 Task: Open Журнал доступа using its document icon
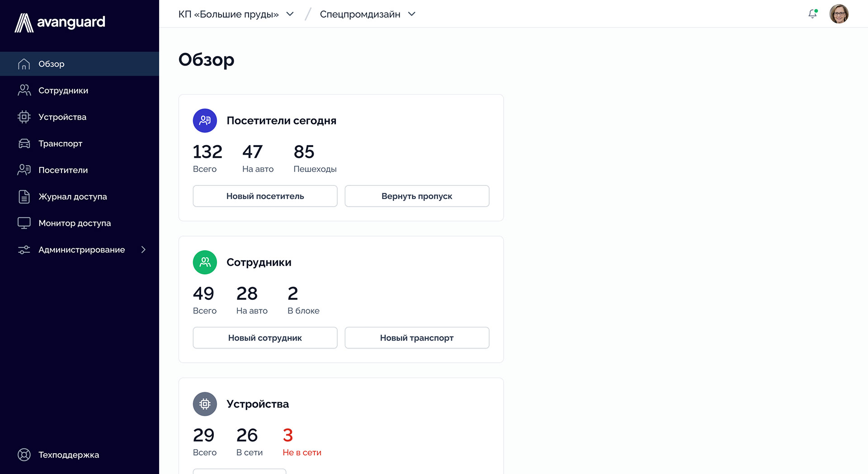click(24, 196)
